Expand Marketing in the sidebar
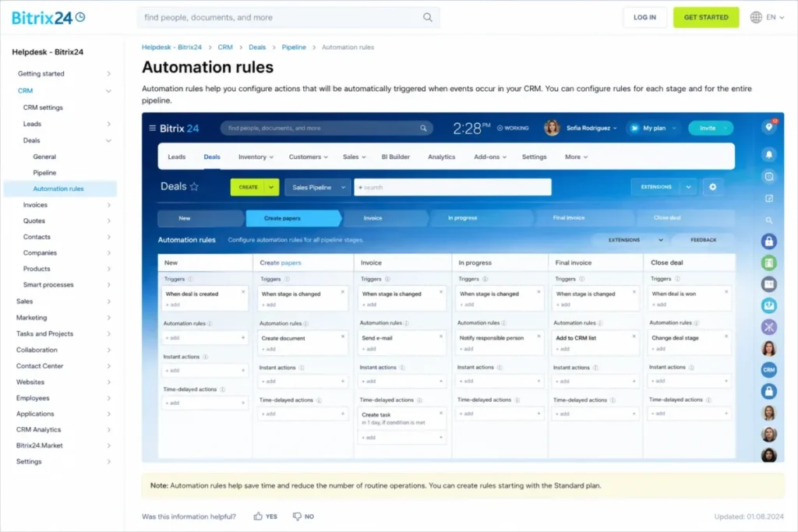The height and width of the screenshot is (532, 798). pyautogui.click(x=108, y=318)
